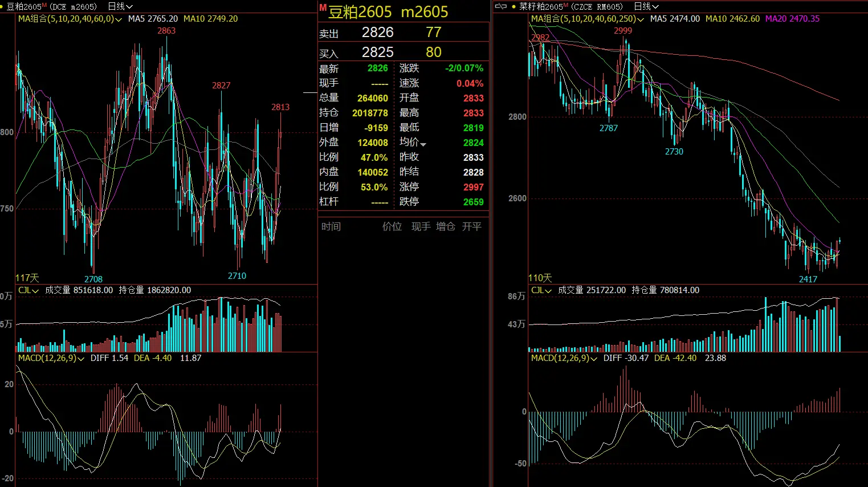Screen dimensions: 868x487
Task: Select the 价位 column header in trade list
Action: point(392,226)
